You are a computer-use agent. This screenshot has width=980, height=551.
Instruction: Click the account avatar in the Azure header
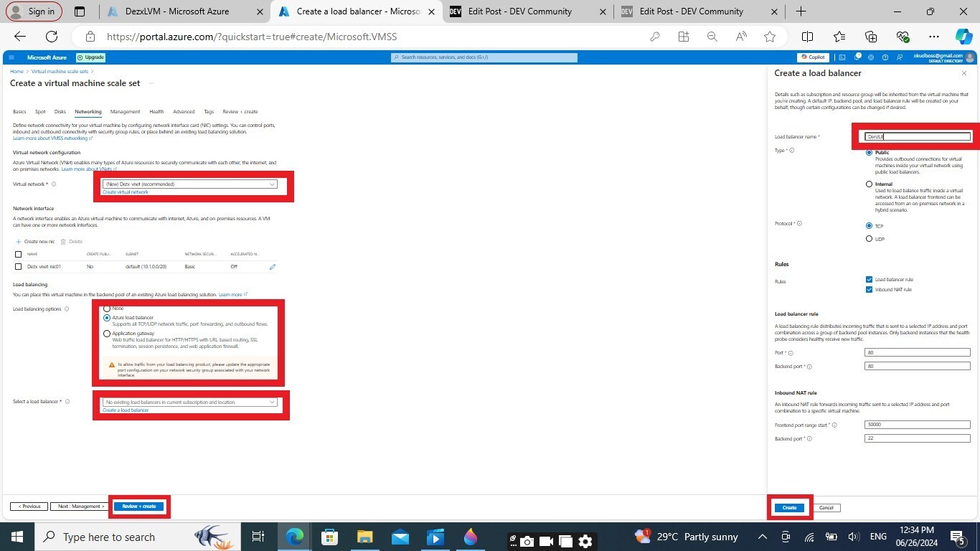tap(971, 57)
